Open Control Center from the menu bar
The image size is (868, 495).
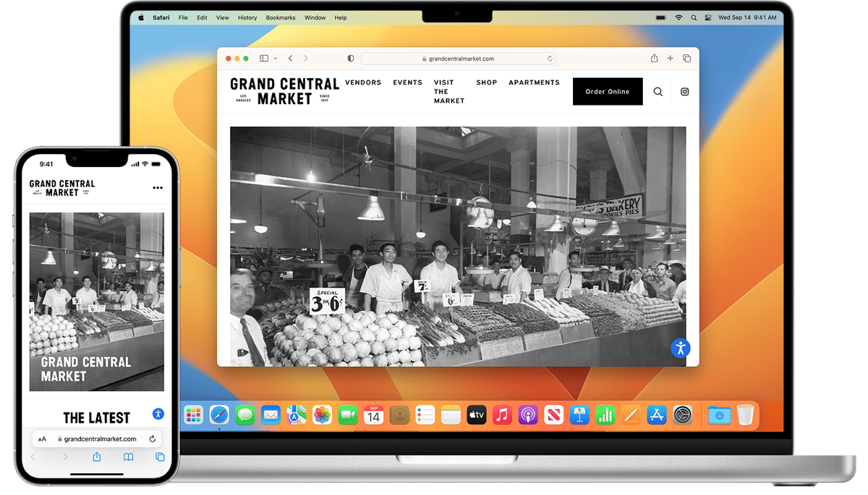(707, 17)
